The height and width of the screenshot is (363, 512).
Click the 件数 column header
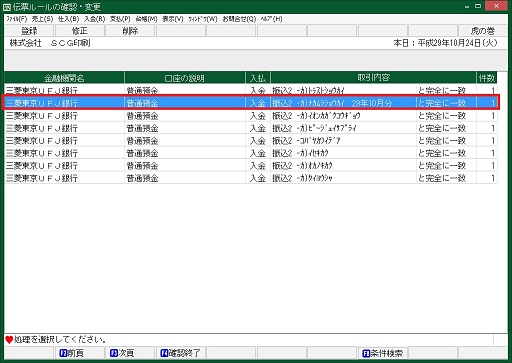pyautogui.click(x=486, y=78)
